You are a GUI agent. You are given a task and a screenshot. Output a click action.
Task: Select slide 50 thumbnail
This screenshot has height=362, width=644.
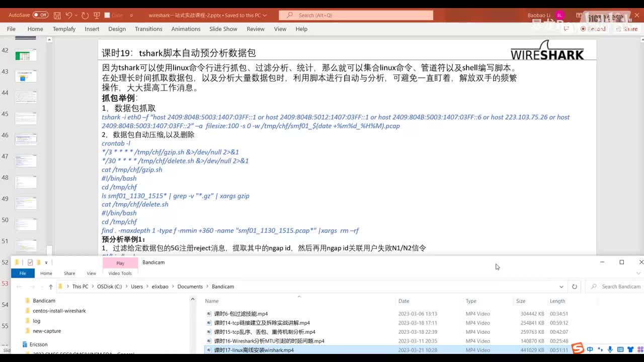point(26,224)
